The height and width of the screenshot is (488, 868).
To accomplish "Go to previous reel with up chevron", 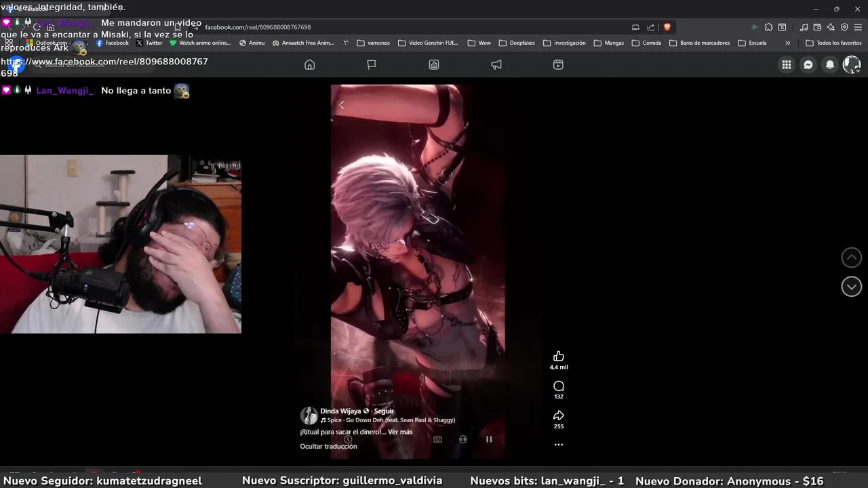I will tap(852, 258).
